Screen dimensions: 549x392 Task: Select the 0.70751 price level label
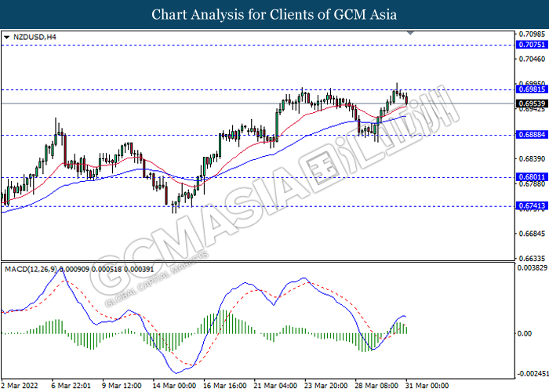click(x=532, y=45)
